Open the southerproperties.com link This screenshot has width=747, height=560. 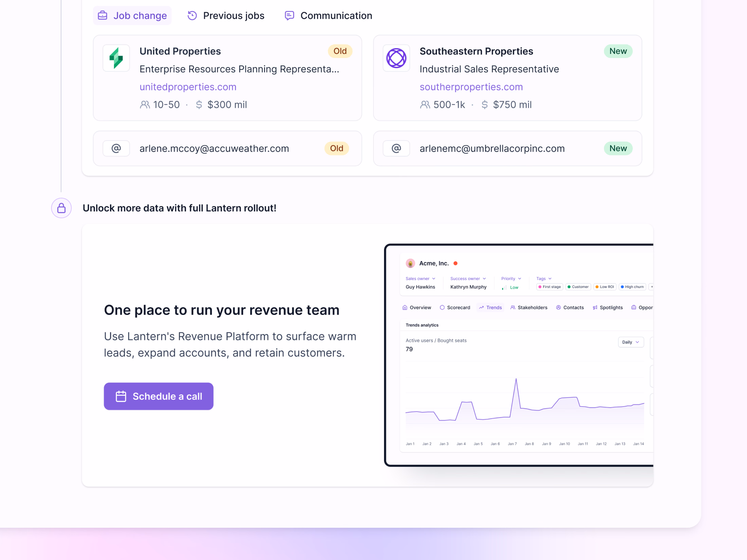[471, 87]
